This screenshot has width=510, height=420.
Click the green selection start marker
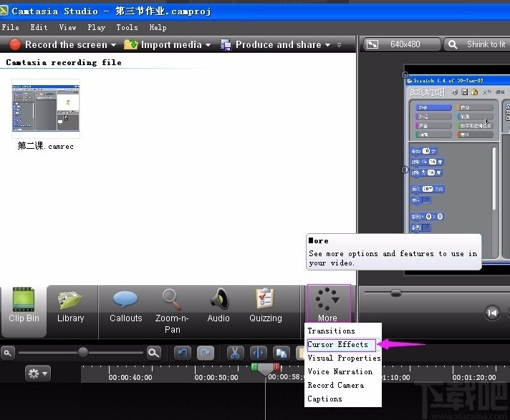coord(254,367)
